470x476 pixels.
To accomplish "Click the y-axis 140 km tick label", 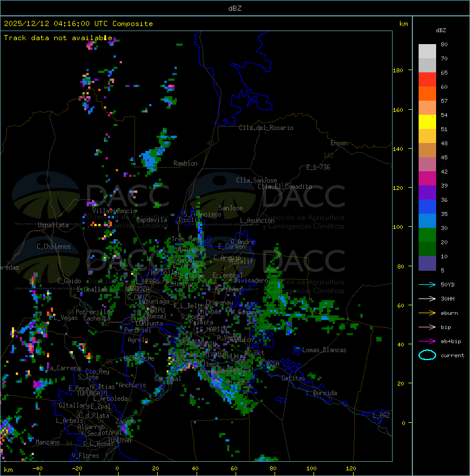I will pos(398,149).
